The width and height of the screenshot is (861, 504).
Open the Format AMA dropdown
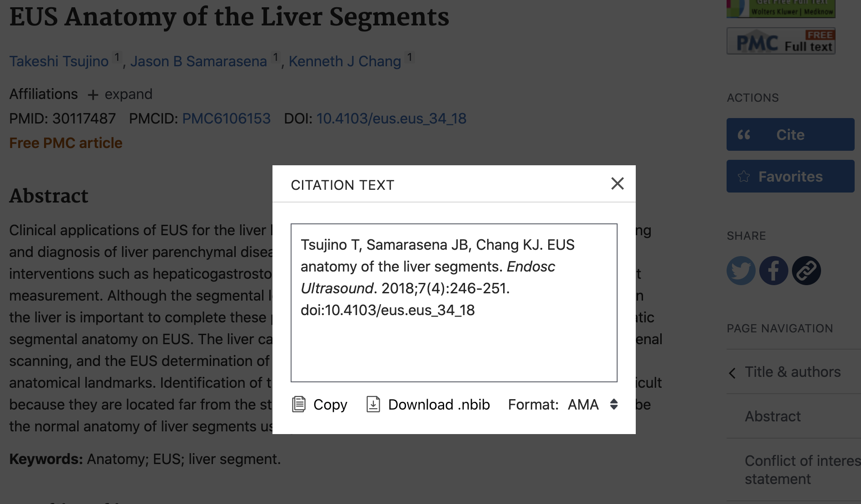pyautogui.click(x=593, y=404)
